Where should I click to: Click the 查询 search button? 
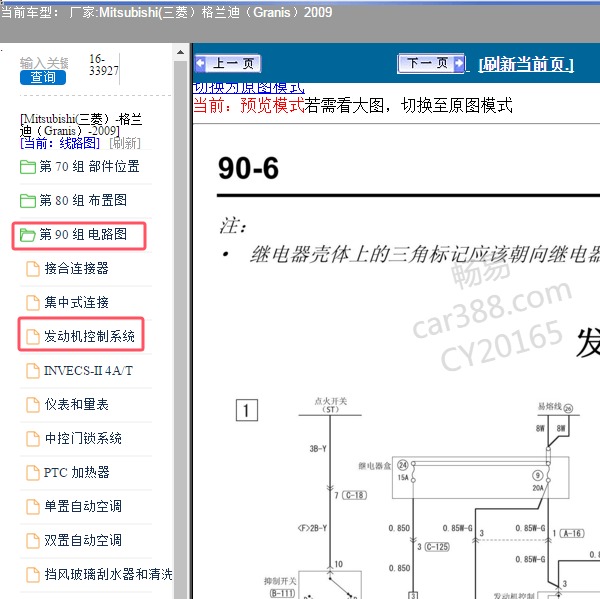pyautogui.click(x=43, y=77)
